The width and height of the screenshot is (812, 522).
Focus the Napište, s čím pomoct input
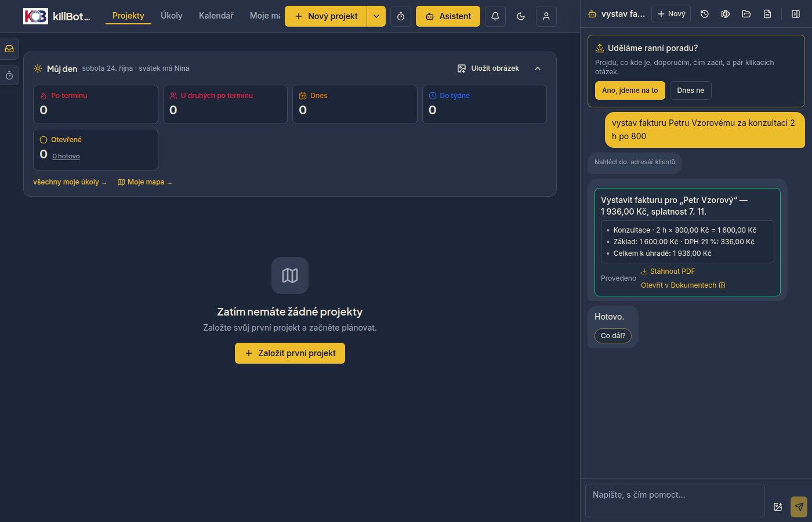[x=675, y=501]
